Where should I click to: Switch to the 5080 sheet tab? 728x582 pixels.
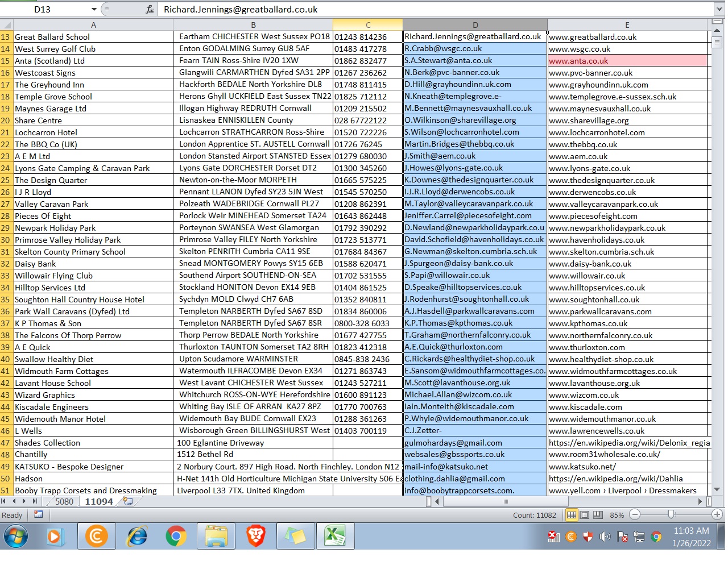[x=64, y=501]
